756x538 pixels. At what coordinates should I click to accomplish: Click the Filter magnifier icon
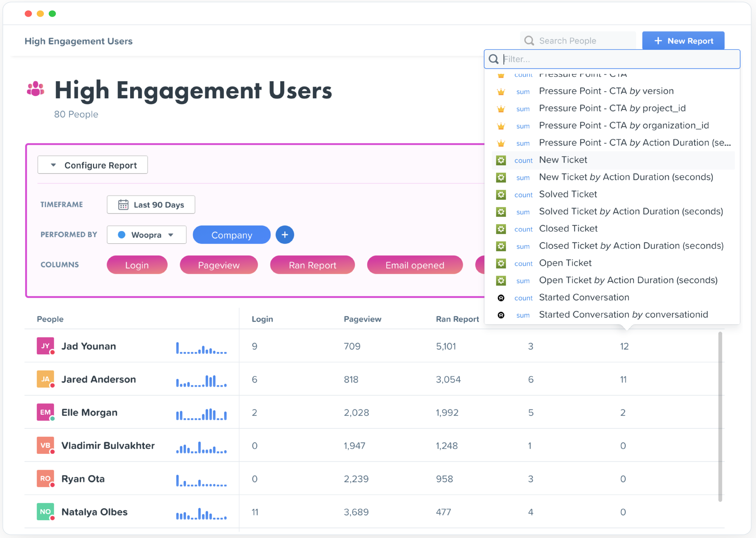click(x=494, y=59)
